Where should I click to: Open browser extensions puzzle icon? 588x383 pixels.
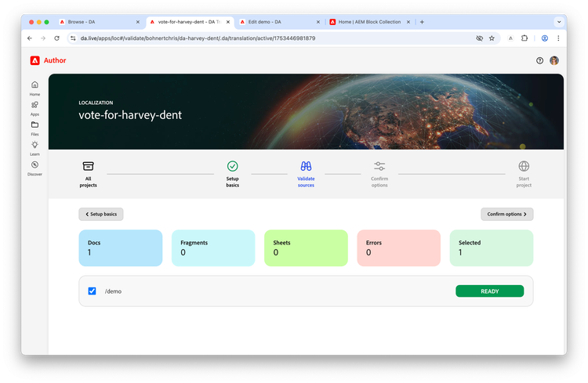(524, 38)
